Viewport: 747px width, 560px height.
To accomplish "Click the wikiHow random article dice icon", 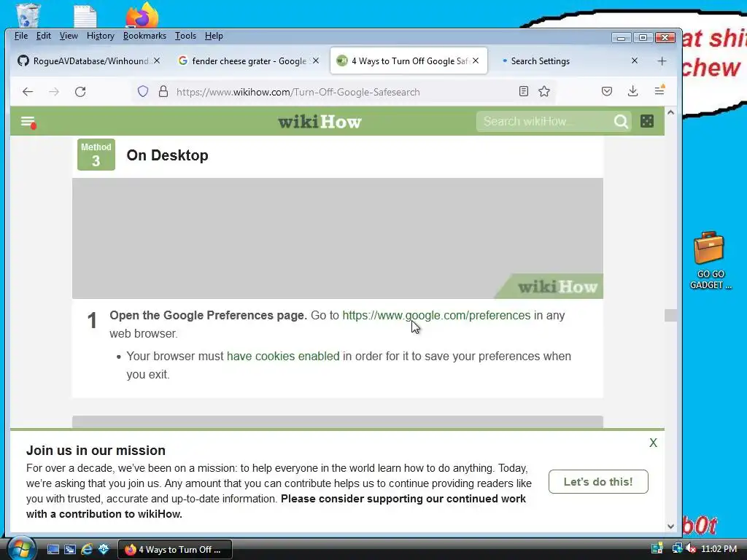I will [646, 122].
